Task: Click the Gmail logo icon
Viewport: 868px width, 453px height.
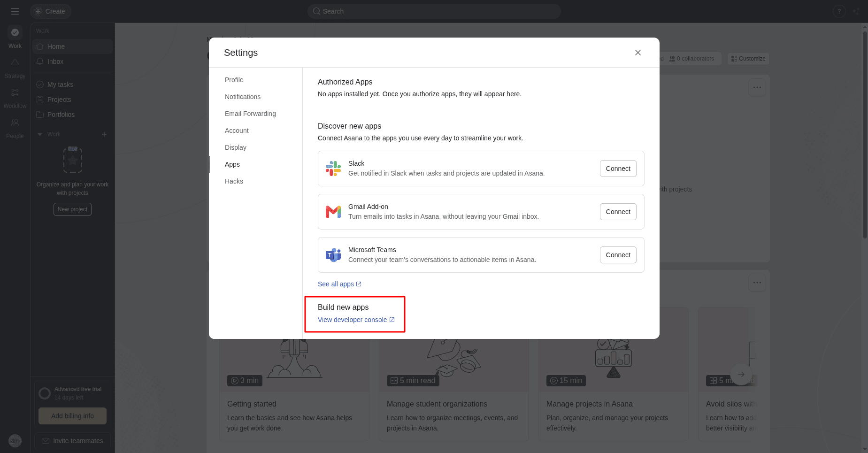Action: click(x=333, y=212)
